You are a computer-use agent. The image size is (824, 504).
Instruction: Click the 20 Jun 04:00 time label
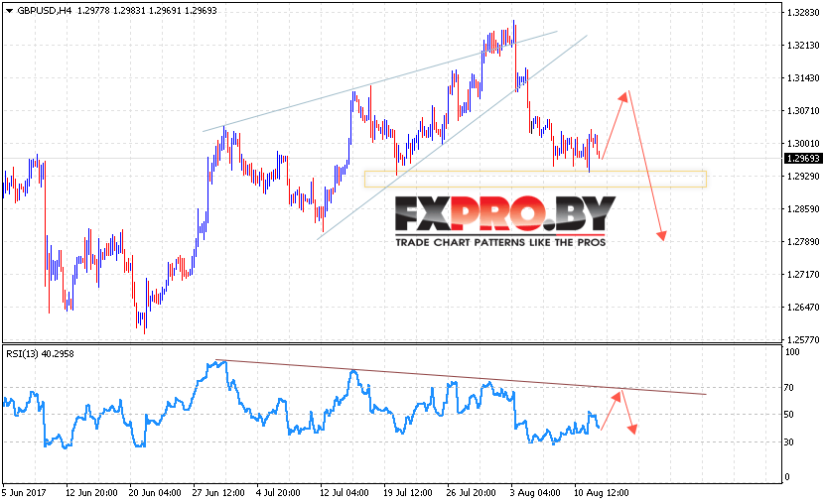[155, 492]
